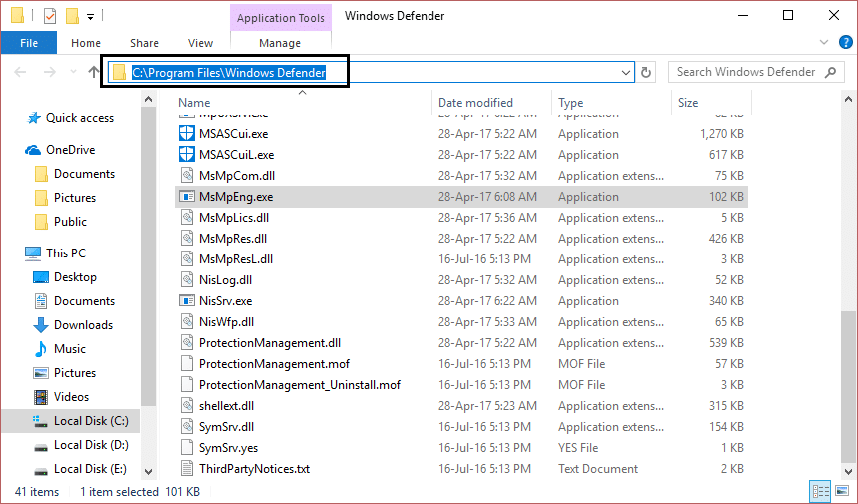Screen dimensions: 858x504
Task: Select the ProtectionManagement.dll file name
Action: [x=270, y=343]
